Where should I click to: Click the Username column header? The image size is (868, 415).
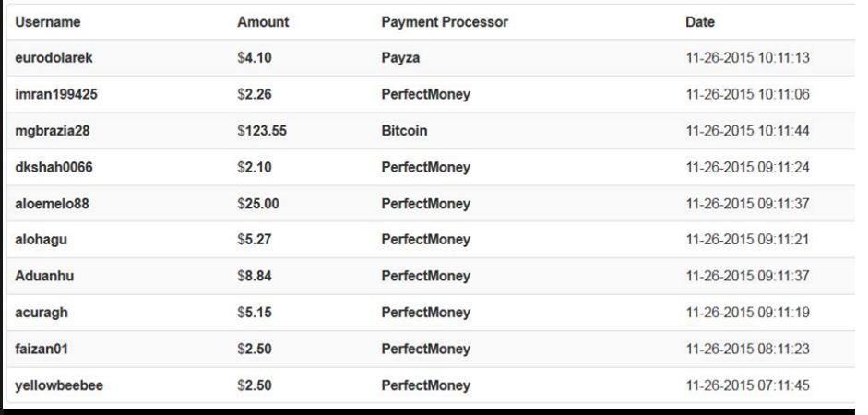(48, 22)
